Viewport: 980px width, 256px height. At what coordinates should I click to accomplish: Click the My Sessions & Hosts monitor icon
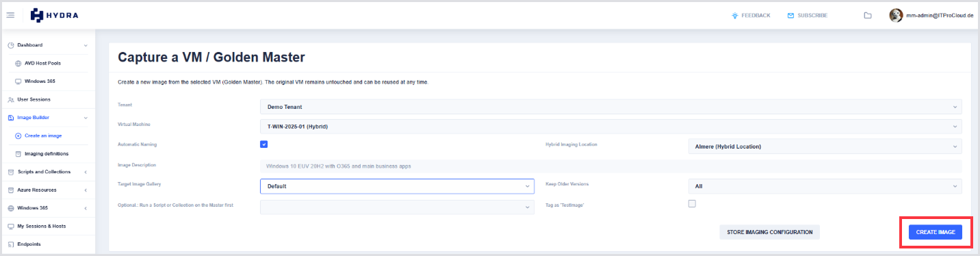pyautogui.click(x=11, y=227)
